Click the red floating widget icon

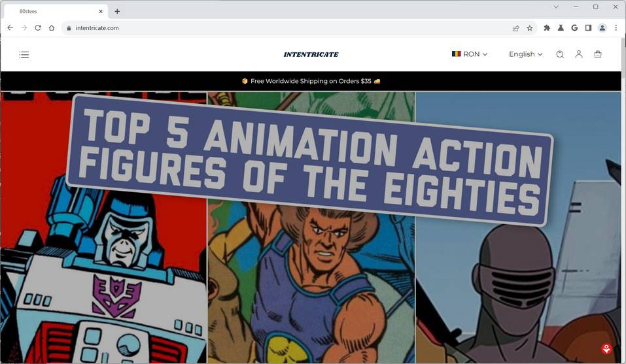[x=606, y=349]
